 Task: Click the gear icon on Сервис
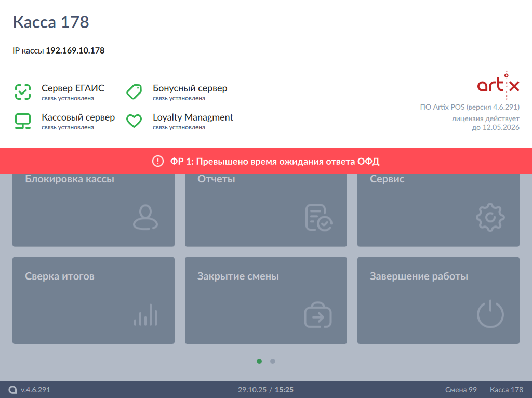pyautogui.click(x=490, y=218)
